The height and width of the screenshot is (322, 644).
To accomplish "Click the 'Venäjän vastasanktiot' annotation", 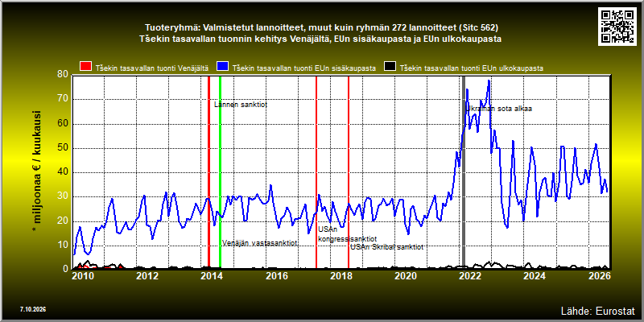I will [x=259, y=243].
